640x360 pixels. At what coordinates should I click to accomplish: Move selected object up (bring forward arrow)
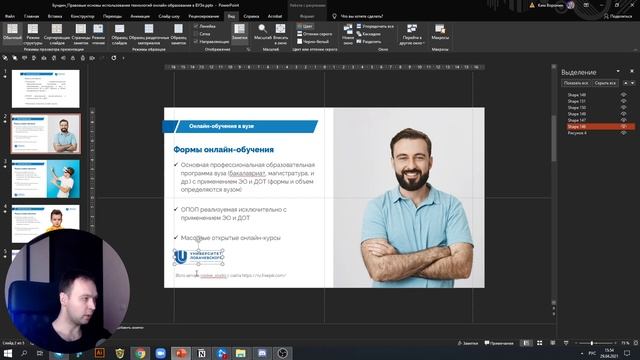point(626,83)
